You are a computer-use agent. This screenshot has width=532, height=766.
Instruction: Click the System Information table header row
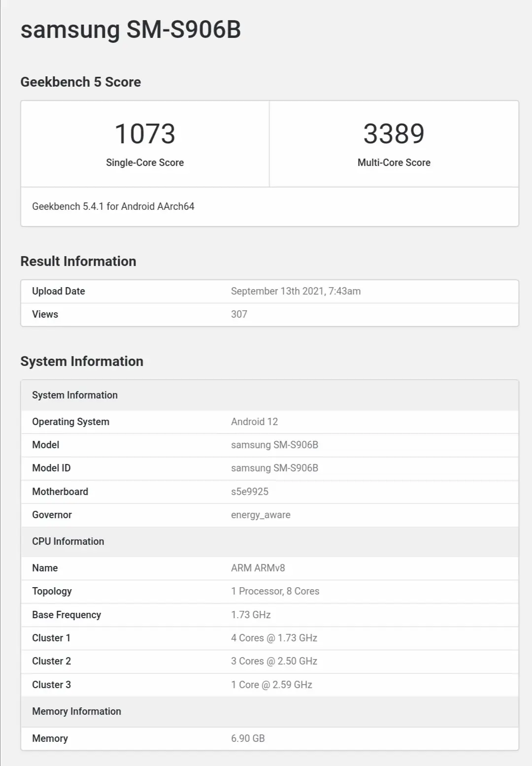tap(269, 395)
